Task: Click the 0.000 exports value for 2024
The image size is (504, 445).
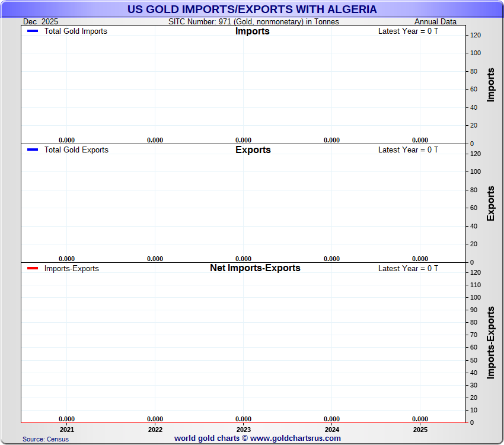Action: tap(331, 259)
